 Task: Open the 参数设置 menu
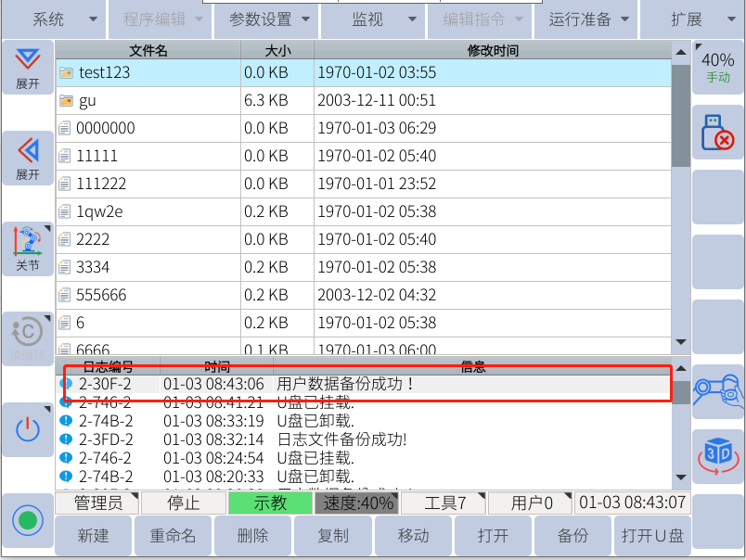[265, 19]
